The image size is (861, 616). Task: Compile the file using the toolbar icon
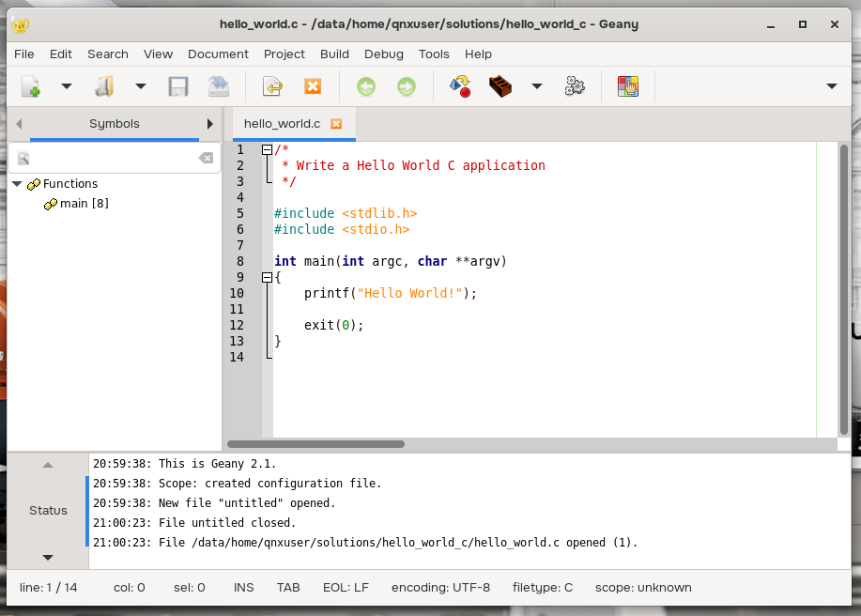460,87
